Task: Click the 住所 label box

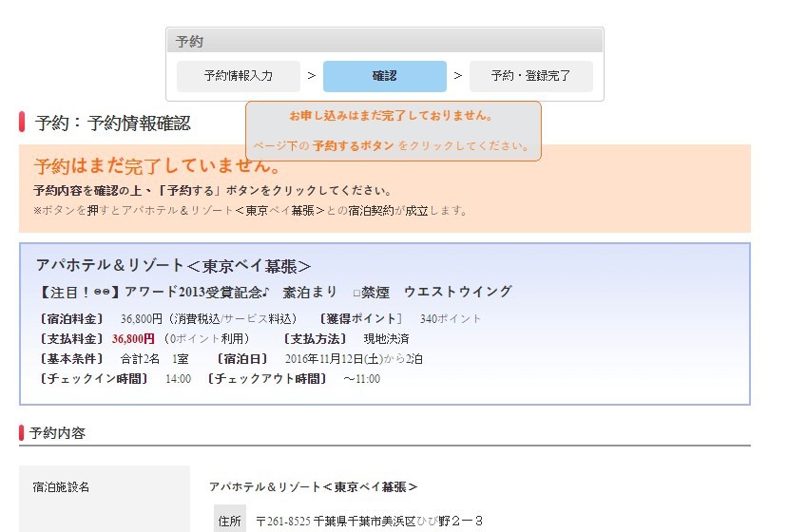Action: click(230, 520)
